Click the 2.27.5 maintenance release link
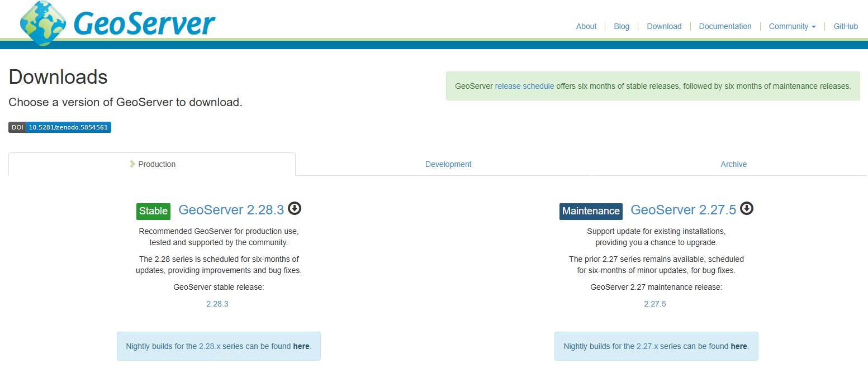Viewport: 868px width, 383px height. [x=655, y=304]
